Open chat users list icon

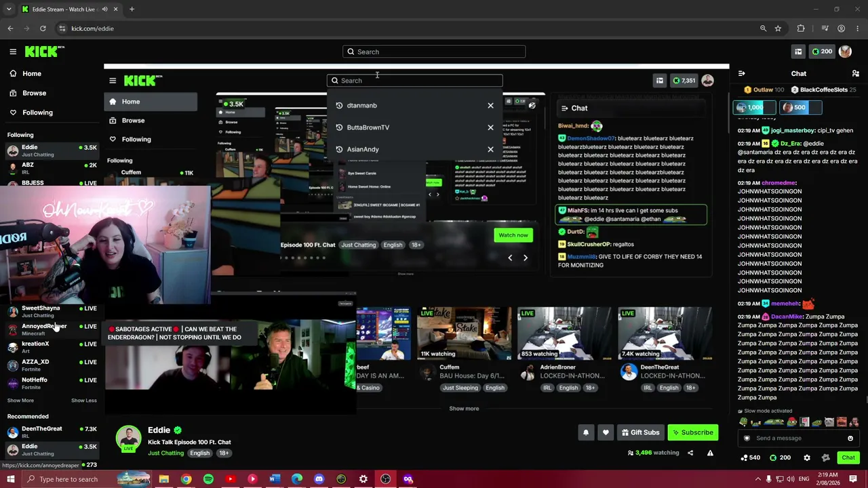[856, 73]
